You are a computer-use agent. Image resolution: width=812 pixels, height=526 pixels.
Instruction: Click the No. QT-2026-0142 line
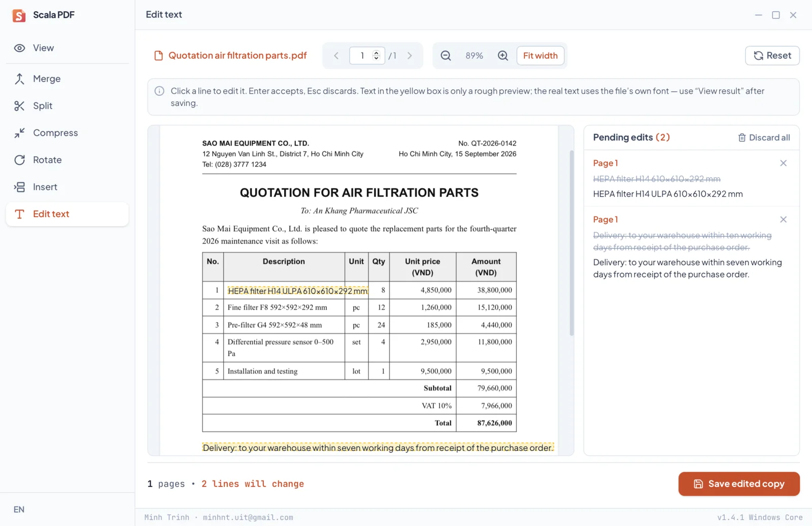point(487,144)
